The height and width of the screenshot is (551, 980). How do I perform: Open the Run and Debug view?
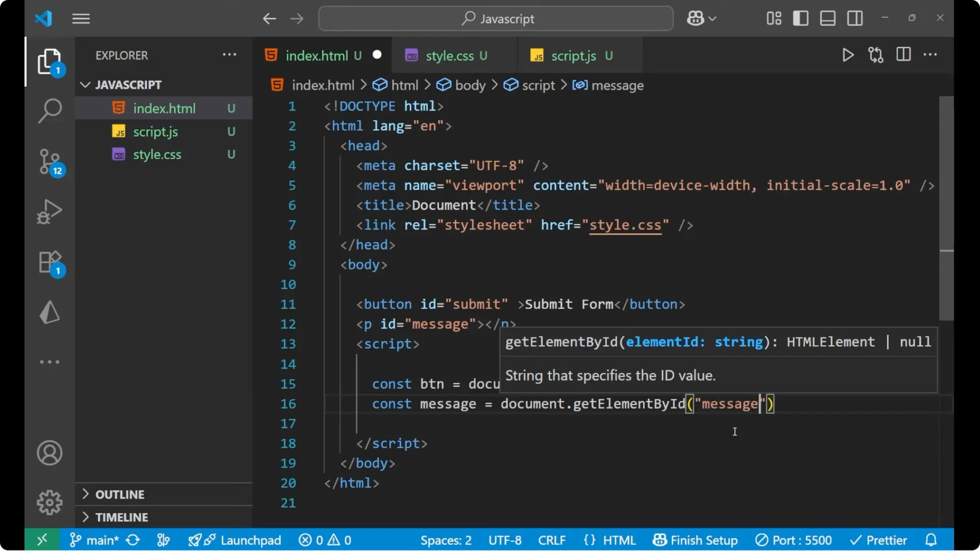[x=49, y=211]
